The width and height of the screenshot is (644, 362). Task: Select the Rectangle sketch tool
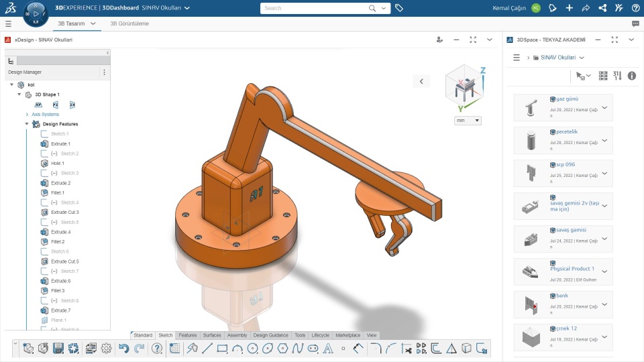[222, 349]
